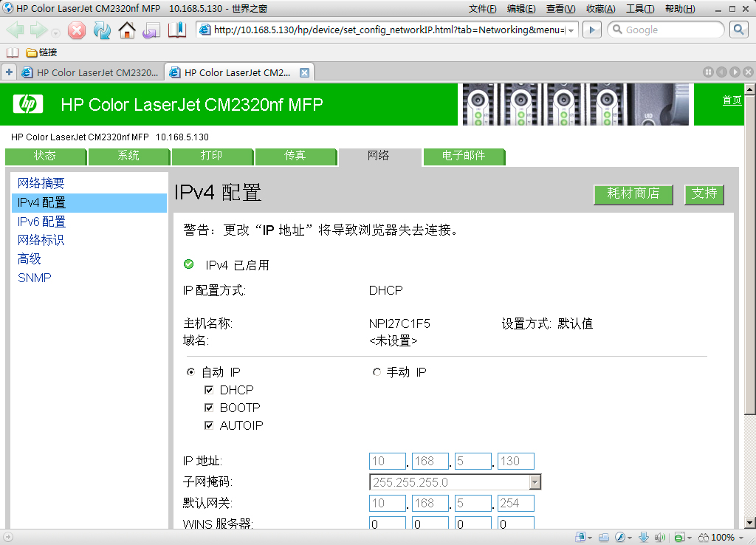Toggle the AUTOIP checkbox
Viewport: 756px width, 545px height.
click(209, 426)
